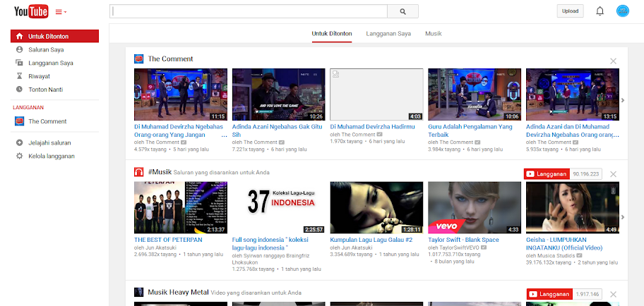The image size is (644, 306).
Task: Open title THE BEST OF PETERPAN
Action: pyautogui.click(x=168, y=240)
